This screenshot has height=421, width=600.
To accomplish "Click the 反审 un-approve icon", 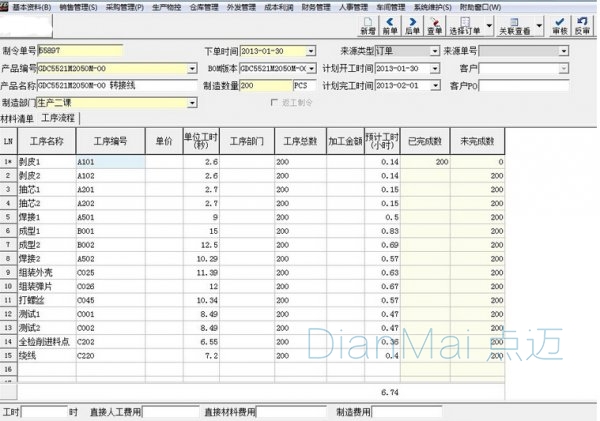I will 582,26.
